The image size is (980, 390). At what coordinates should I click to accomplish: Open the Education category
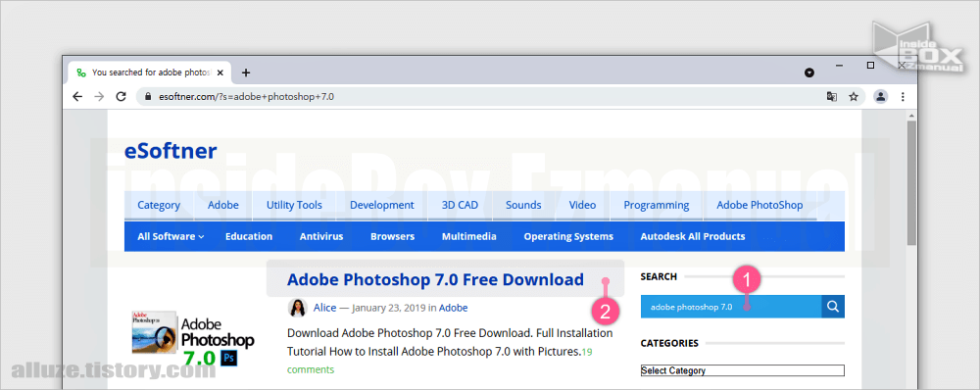pos(249,236)
